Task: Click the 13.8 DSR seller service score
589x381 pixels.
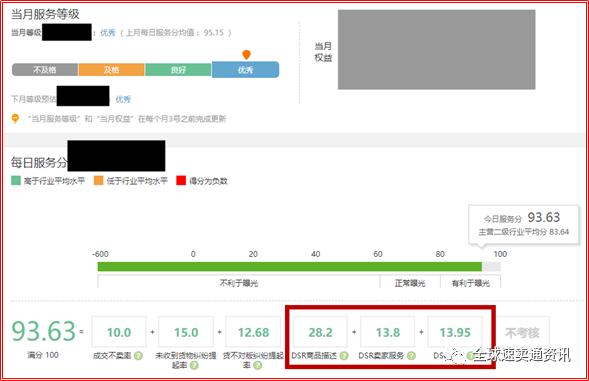Action: [388, 332]
